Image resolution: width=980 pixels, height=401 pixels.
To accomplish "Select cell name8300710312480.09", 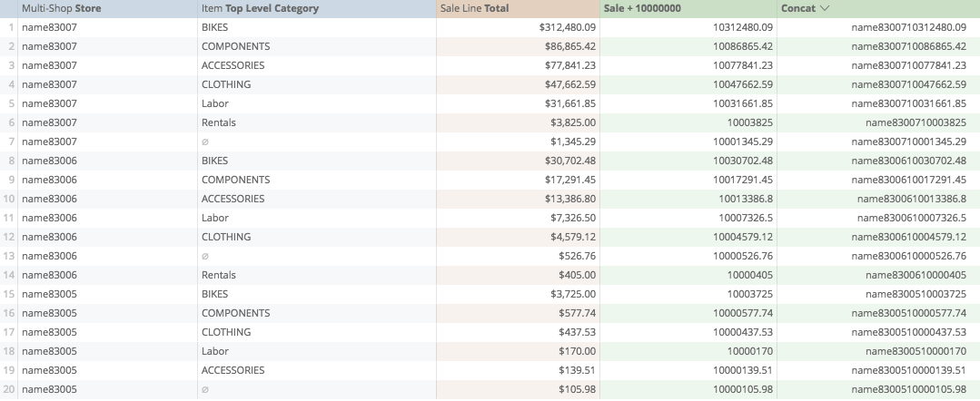I will (x=879, y=27).
